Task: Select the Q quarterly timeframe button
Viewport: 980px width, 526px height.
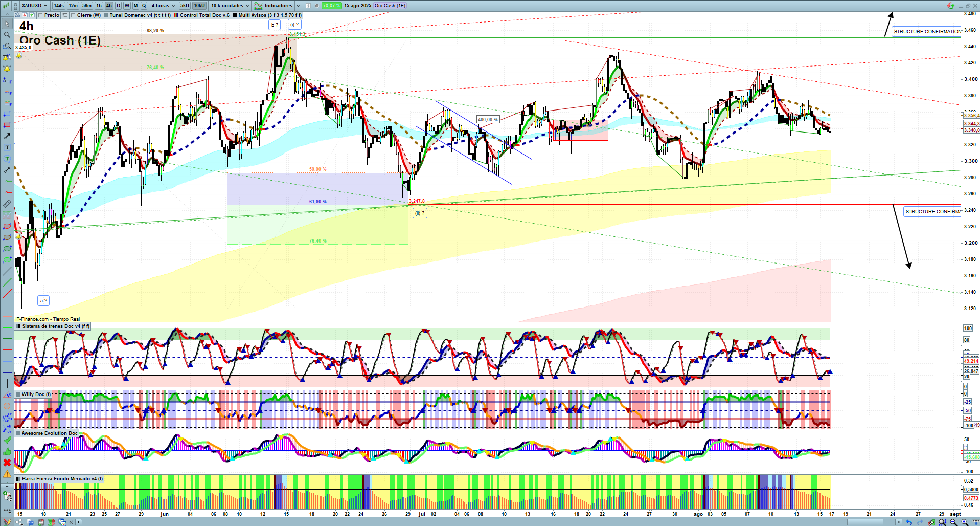Action: [x=144, y=6]
